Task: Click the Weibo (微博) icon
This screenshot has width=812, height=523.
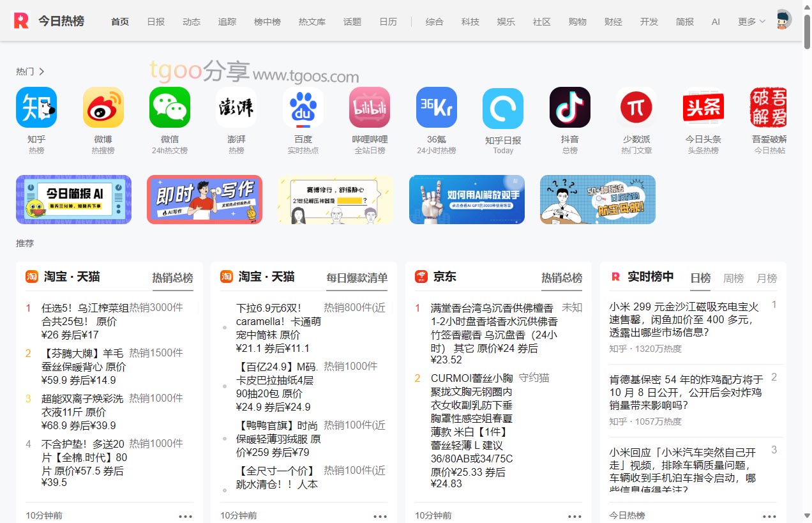Action: 103,107
